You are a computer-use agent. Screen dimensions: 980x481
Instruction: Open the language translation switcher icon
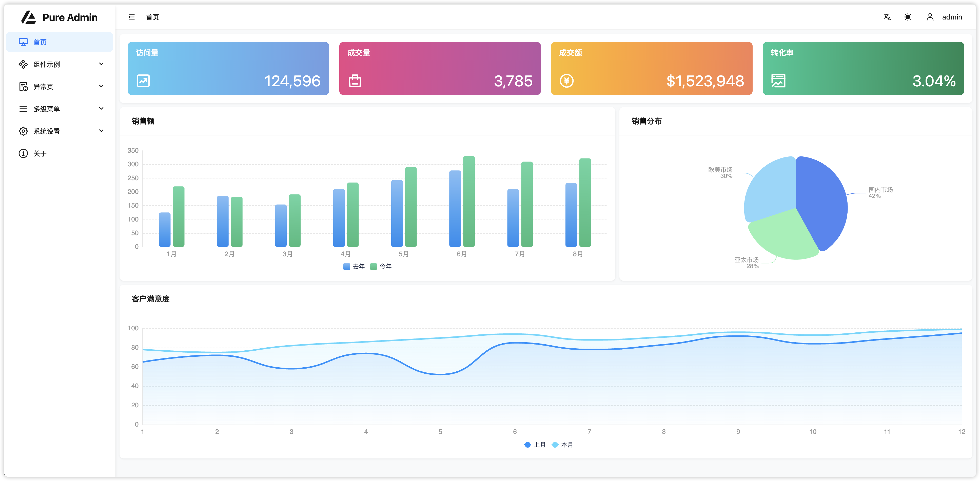click(x=887, y=17)
